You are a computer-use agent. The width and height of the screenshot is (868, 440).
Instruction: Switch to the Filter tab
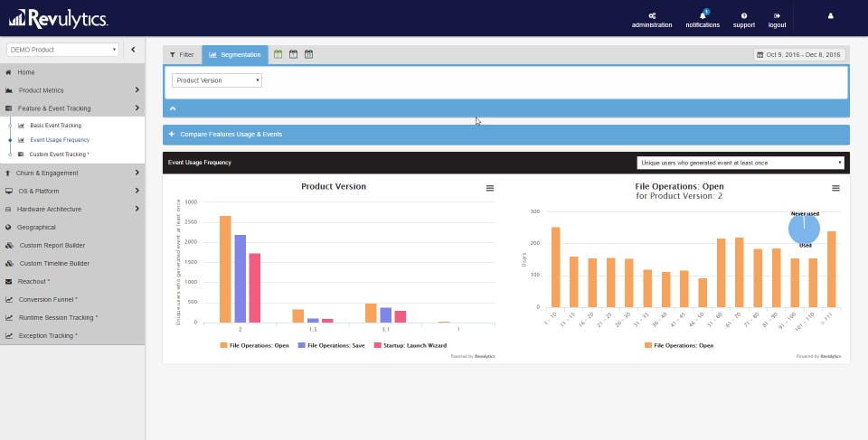182,55
